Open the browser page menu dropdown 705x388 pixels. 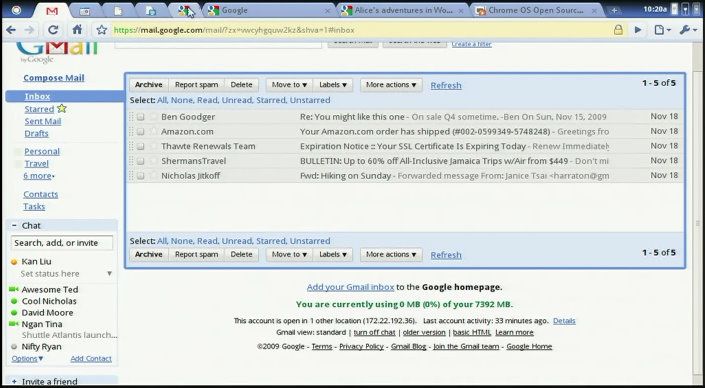coord(663,30)
